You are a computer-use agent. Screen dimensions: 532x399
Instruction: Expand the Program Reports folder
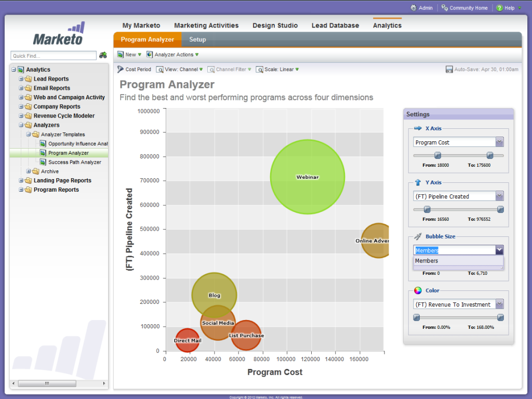[21, 190]
